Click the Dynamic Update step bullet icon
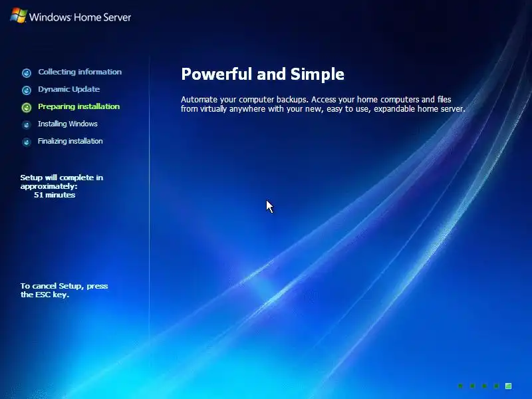532x399 pixels. tap(27, 90)
